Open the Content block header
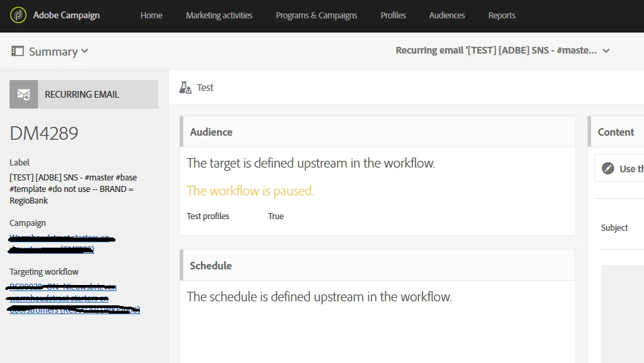 pyautogui.click(x=616, y=132)
